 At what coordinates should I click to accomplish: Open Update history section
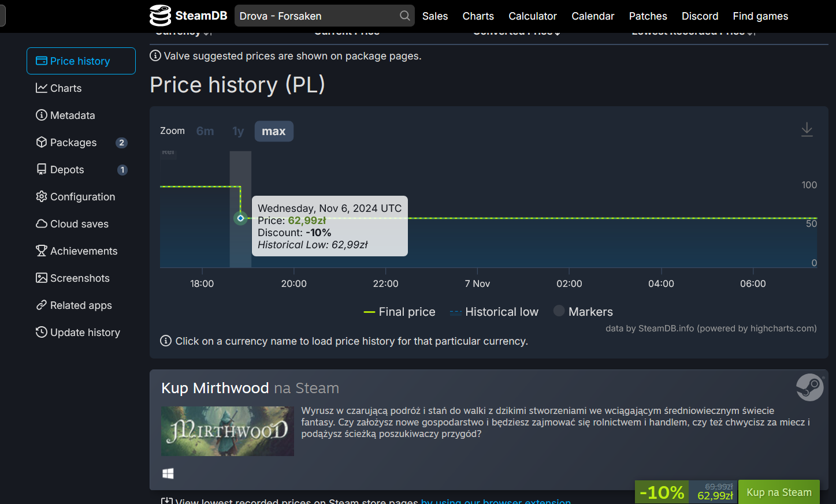(x=85, y=333)
